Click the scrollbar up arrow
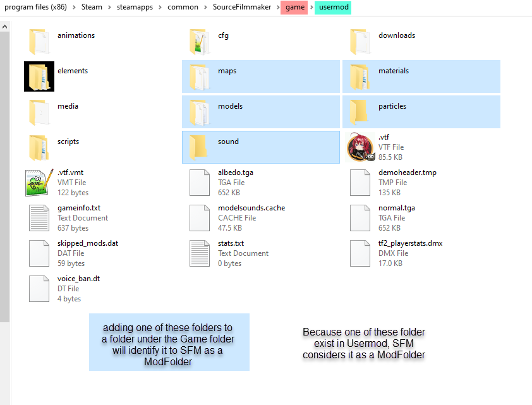This screenshot has height=405, width=532. coord(5,27)
